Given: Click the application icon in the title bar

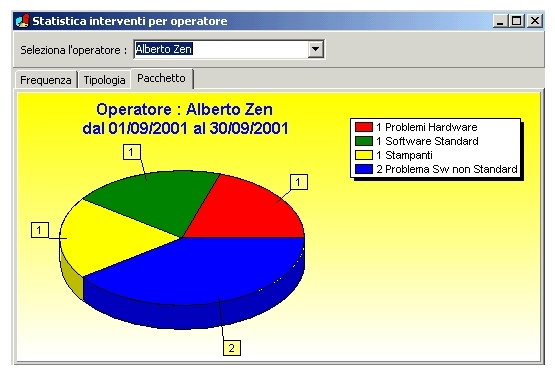Looking at the screenshot, I should pos(22,21).
